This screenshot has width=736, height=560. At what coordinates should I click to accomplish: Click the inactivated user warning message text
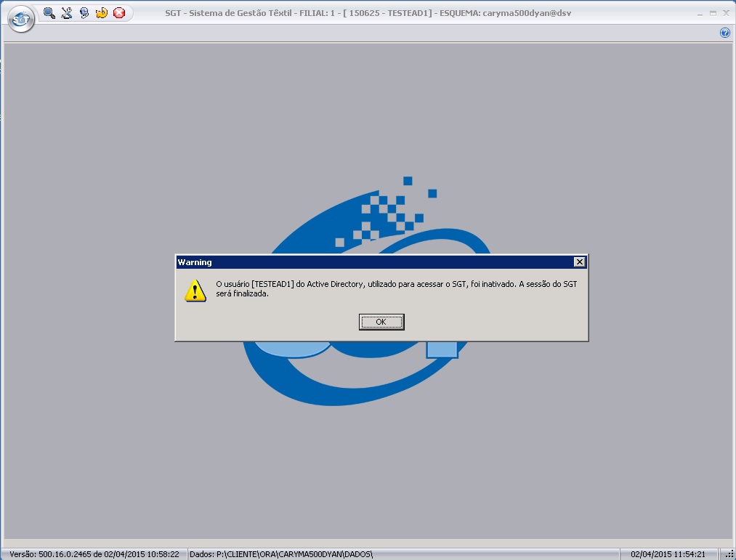coord(396,289)
